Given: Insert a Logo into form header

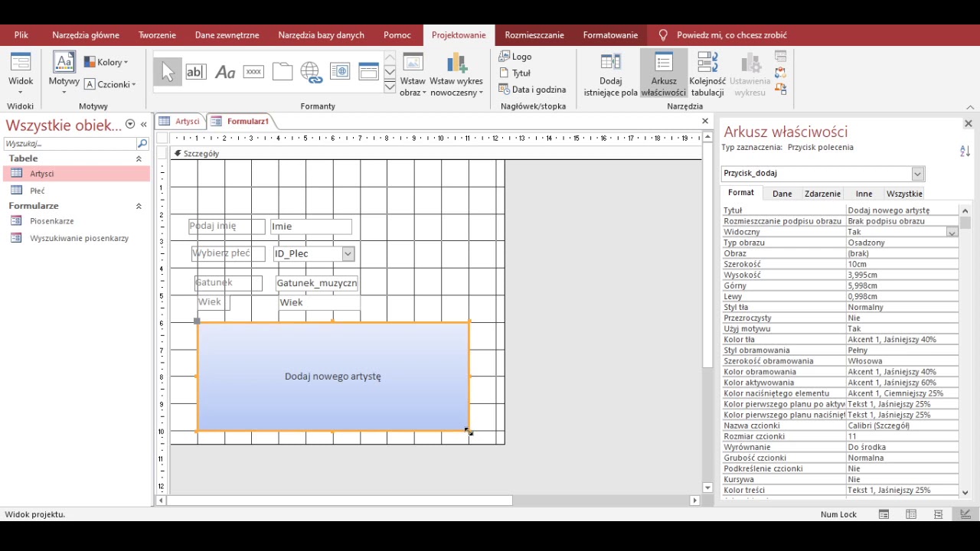Looking at the screenshot, I should (x=515, y=57).
